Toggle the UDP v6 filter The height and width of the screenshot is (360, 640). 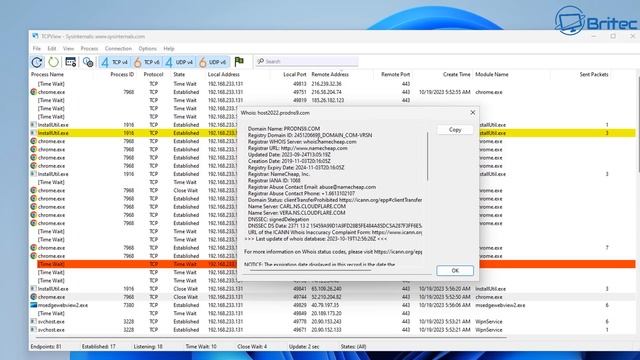click(212, 62)
